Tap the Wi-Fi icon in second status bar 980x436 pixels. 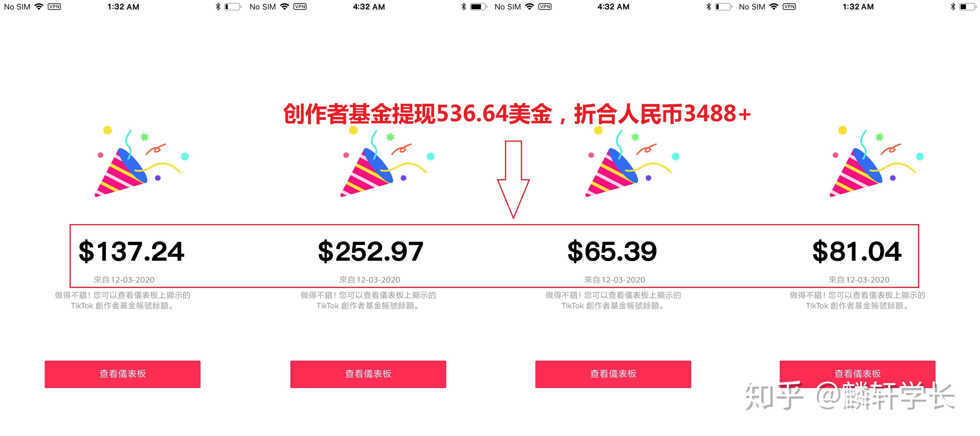(284, 7)
